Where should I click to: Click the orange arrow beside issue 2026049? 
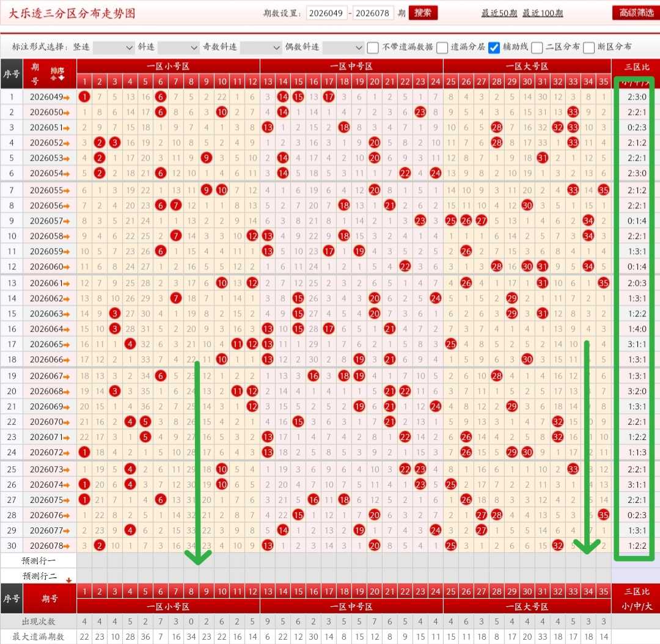click(67, 98)
